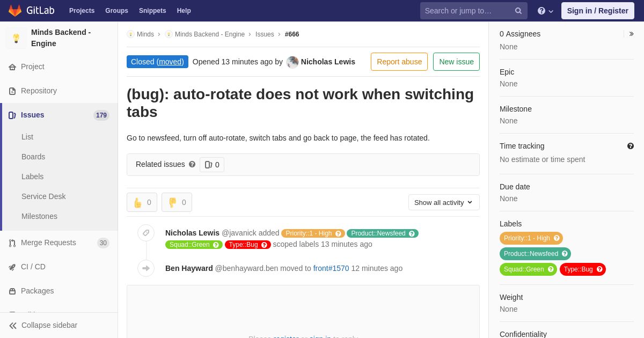
Task: Click the New issue button
Action: [x=456, y=62]
